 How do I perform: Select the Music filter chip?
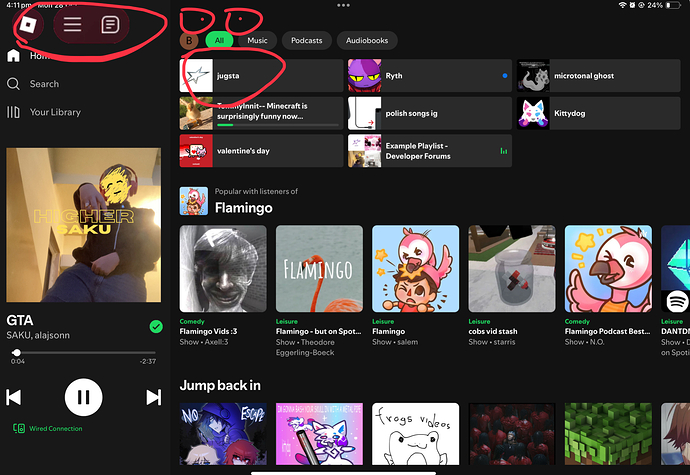[257, 41]
